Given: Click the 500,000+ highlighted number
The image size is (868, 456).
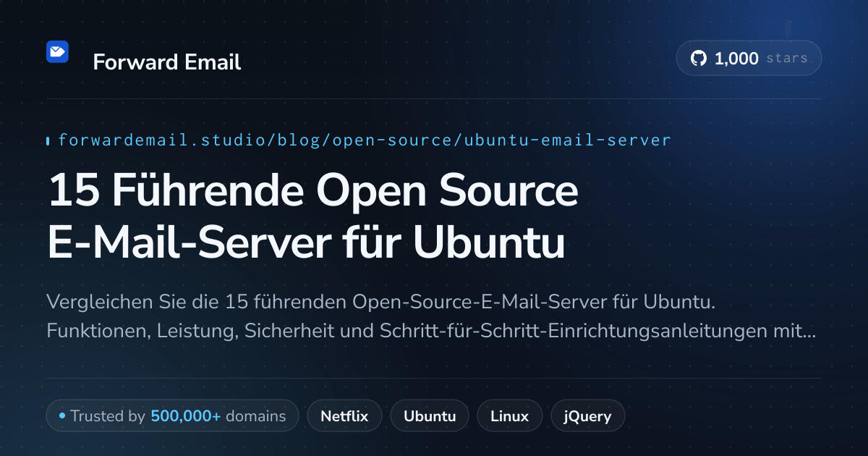Looking at the screenshot, I should [185, 416].
